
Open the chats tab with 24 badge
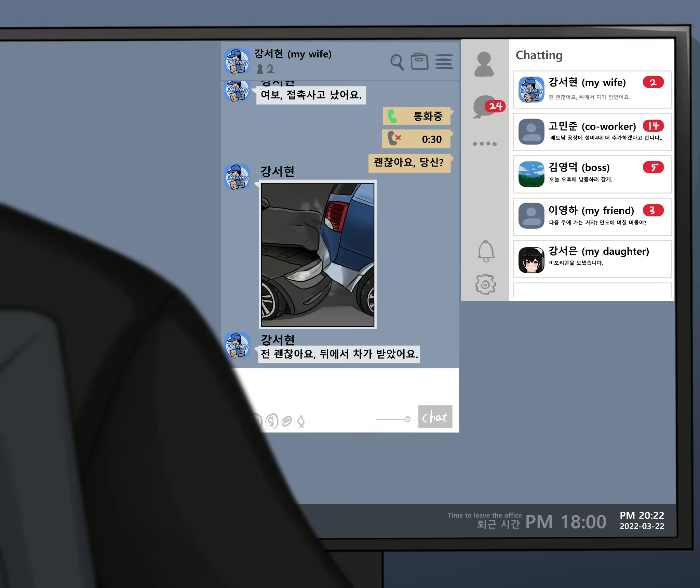(485, 107)
